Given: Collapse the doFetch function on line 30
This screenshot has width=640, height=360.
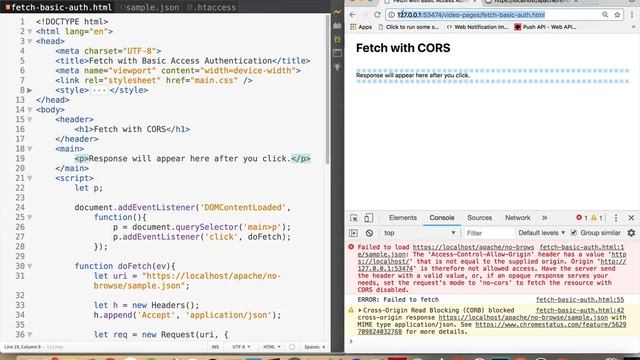Looking at the screenshot, I should click(30, 266).
